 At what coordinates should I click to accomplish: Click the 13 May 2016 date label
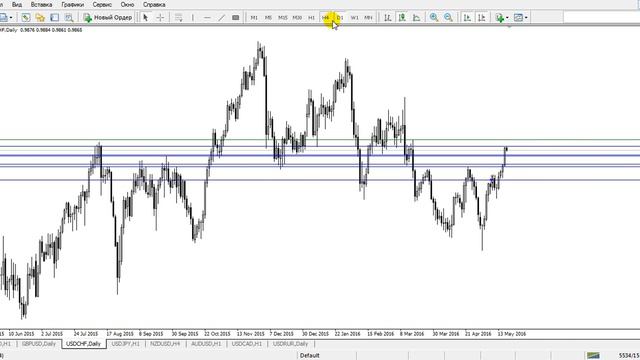511,333
